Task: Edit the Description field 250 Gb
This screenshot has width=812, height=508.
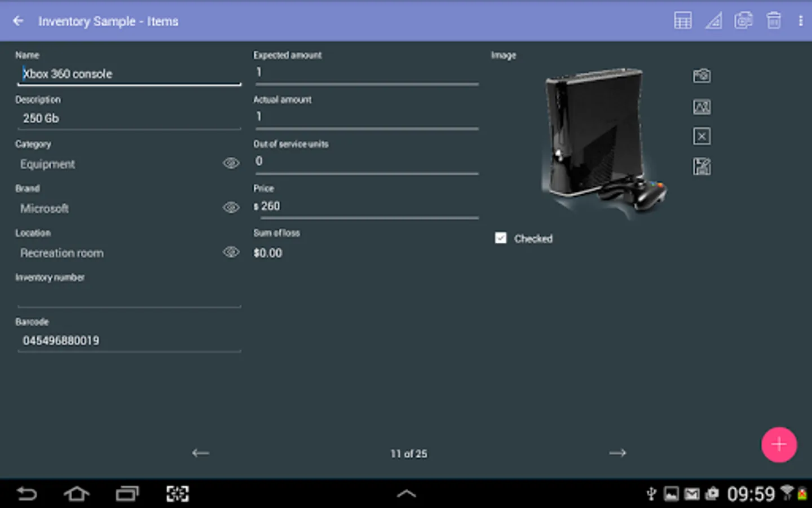Action: tap(129, 119)
